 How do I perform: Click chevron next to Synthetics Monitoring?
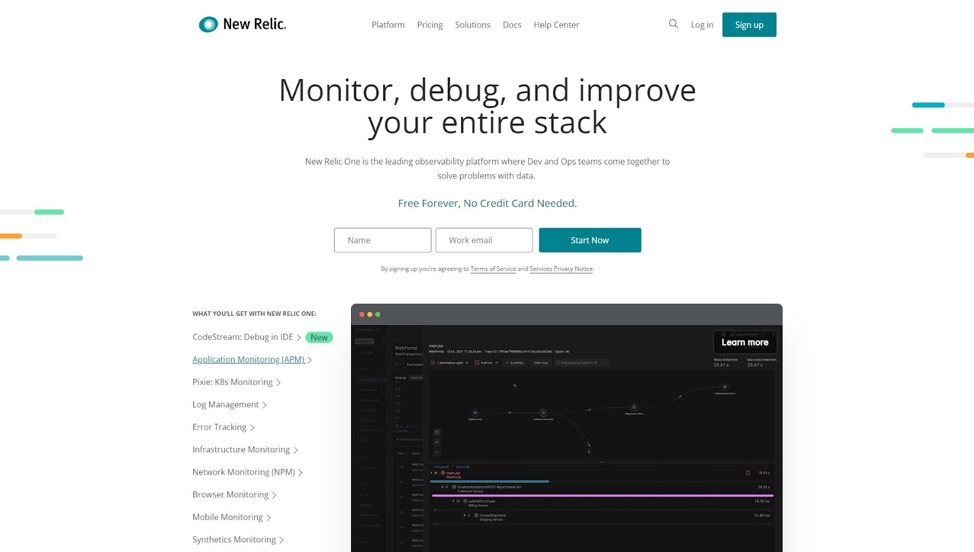(281, 540)
